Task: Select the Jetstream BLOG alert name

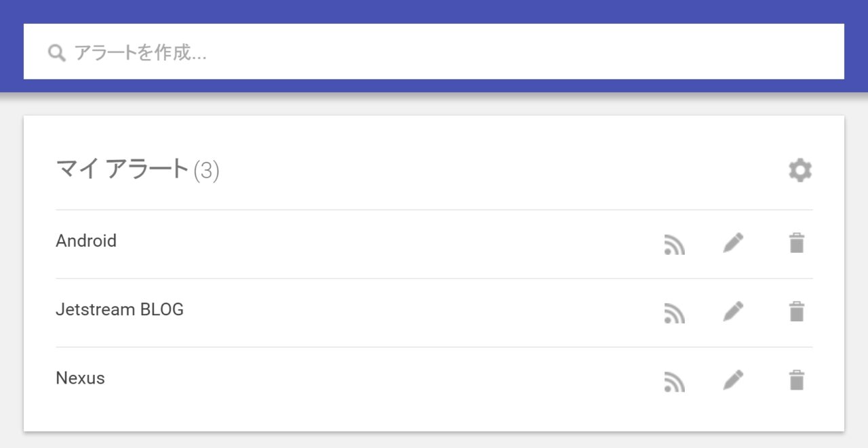Action: point(119,310)
